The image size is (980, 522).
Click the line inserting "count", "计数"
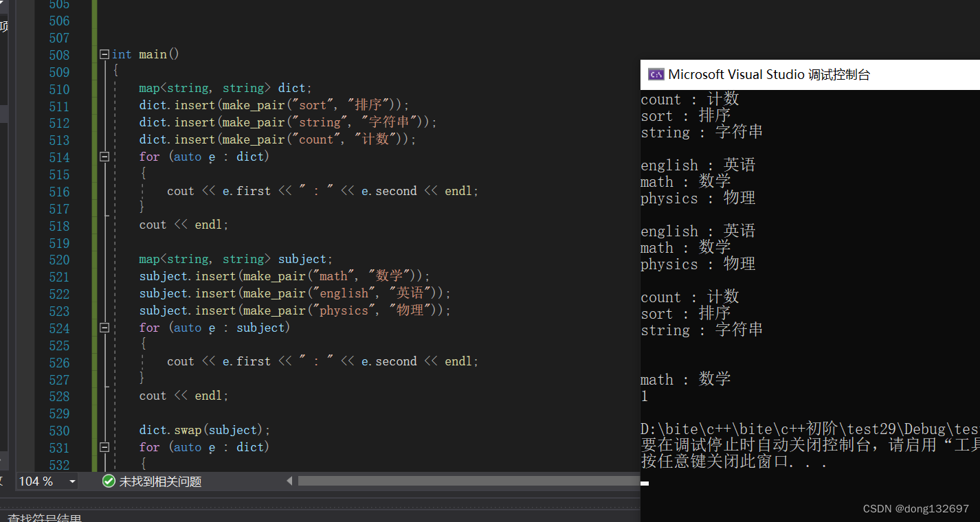(278, 139)
